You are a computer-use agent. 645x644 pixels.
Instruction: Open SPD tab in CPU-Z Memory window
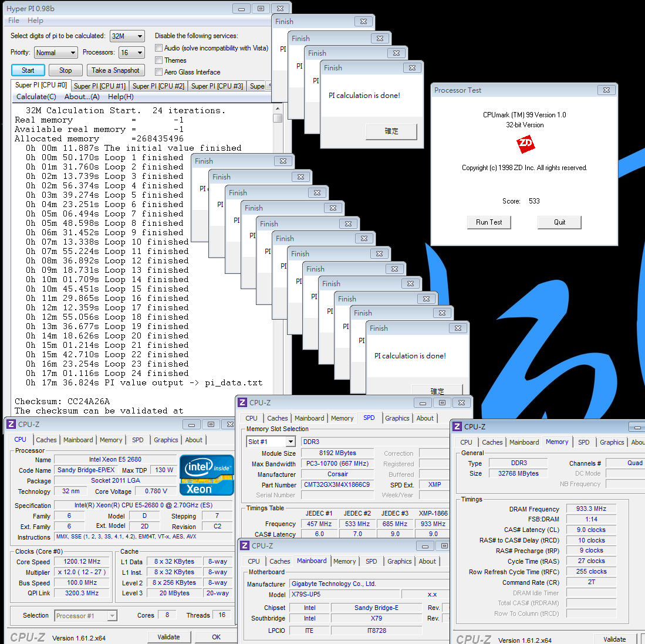tap(584, 442)
